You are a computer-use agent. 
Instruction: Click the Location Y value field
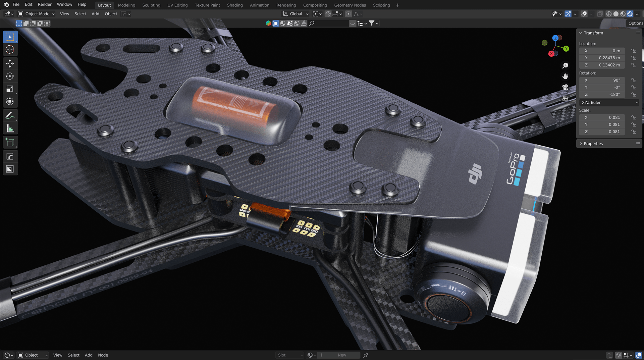[602, 58]
